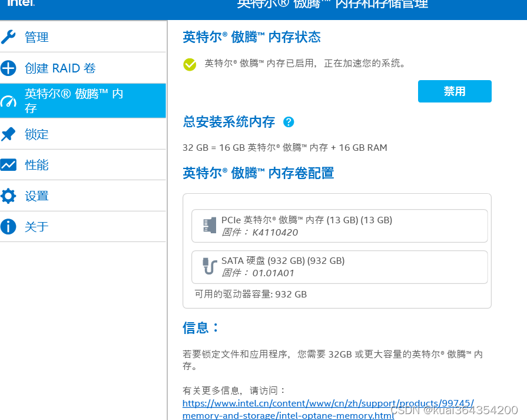Viewport: 527px width, 420px height.
Task: Click the 信息： heading
Action: [201, 328]
